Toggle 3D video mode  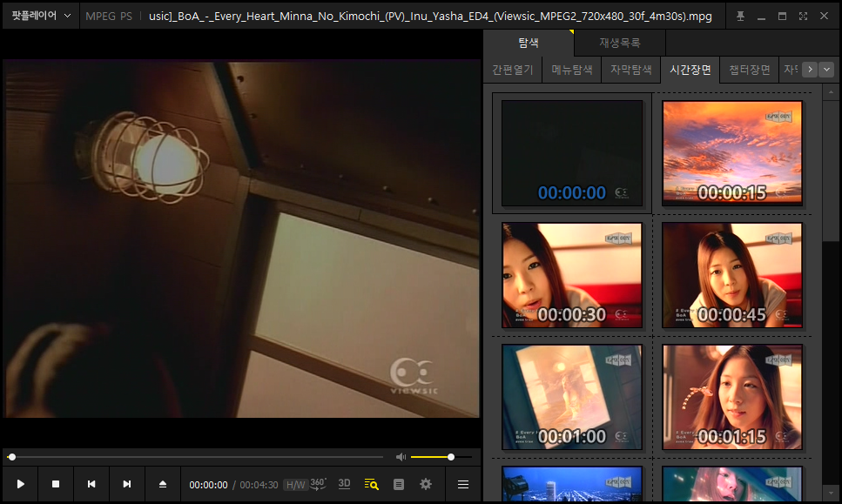(x=344, y=484)
